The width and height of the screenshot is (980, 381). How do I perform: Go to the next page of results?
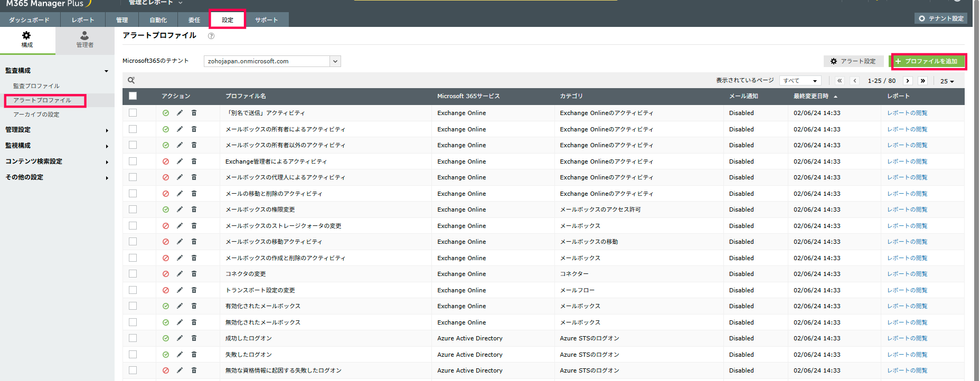point(908,81)
